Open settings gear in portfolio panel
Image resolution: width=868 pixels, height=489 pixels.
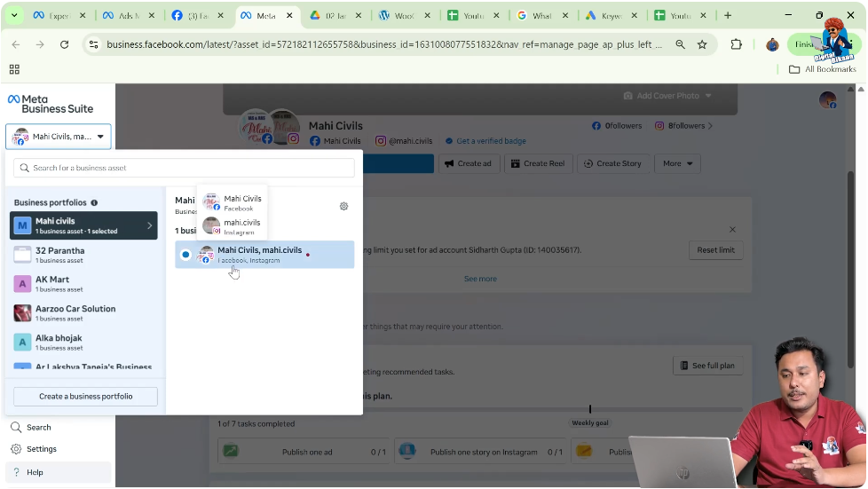coord(343,206)
